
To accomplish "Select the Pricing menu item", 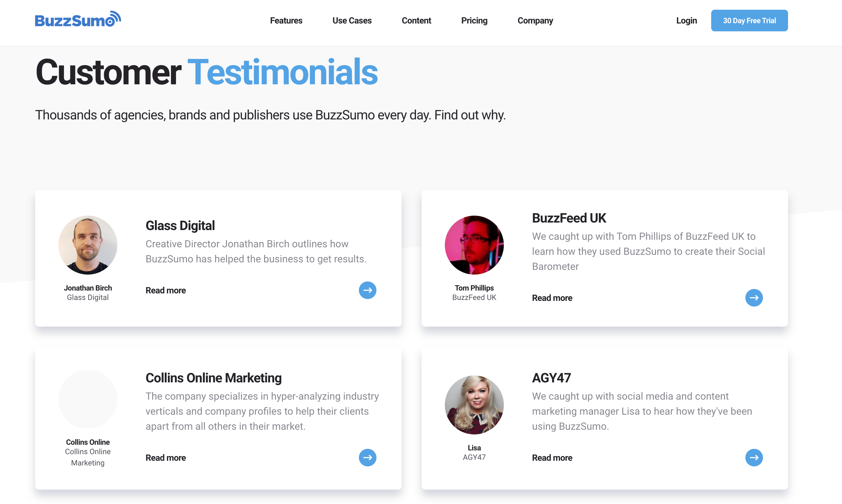I will [474, 20].
